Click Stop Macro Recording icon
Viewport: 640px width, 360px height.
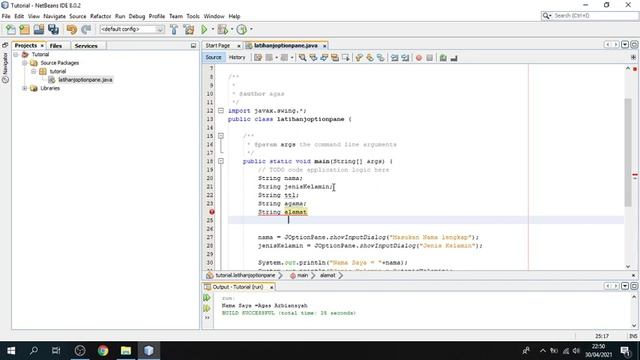(429, 58)
